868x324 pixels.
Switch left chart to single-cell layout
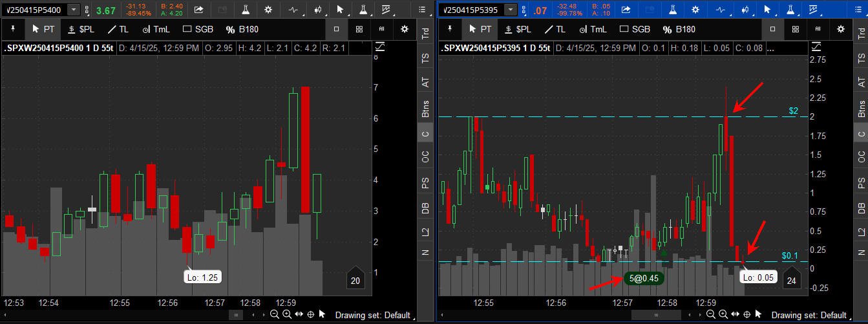point(336,29)
